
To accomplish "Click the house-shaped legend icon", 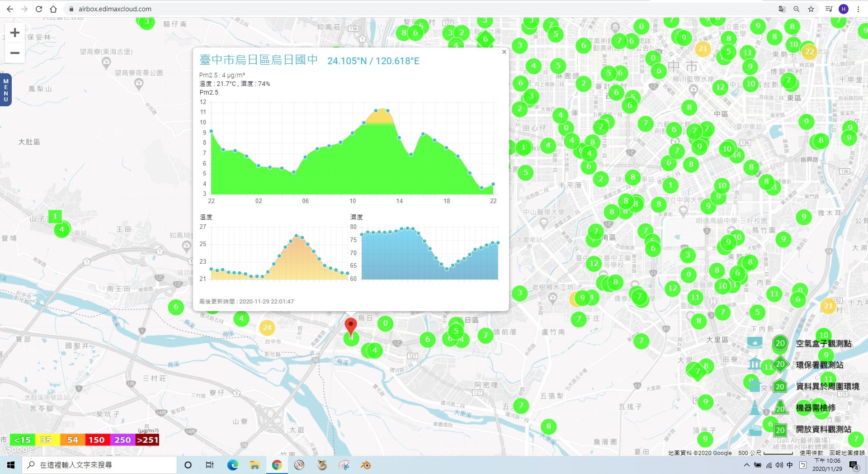I will [754, 386].
